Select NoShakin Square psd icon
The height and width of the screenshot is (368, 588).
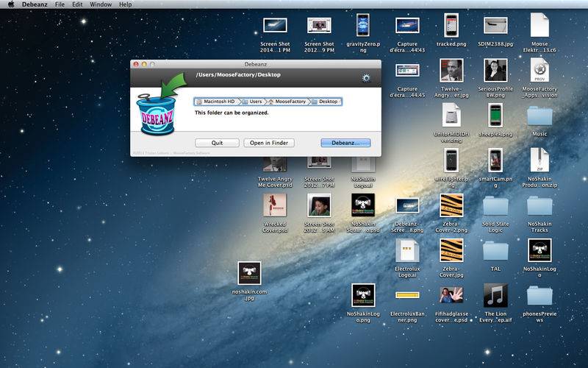[x=363, y=205]
